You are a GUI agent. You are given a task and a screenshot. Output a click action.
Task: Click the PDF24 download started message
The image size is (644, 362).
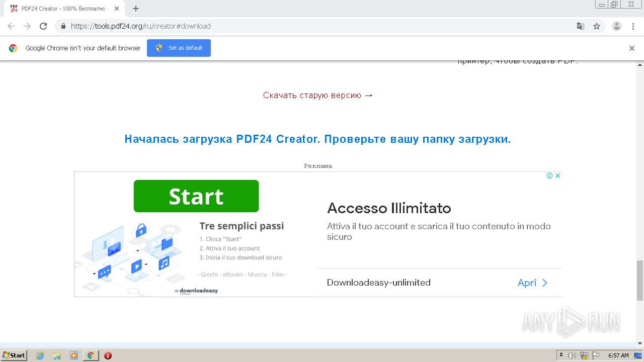tap(317, 139)
